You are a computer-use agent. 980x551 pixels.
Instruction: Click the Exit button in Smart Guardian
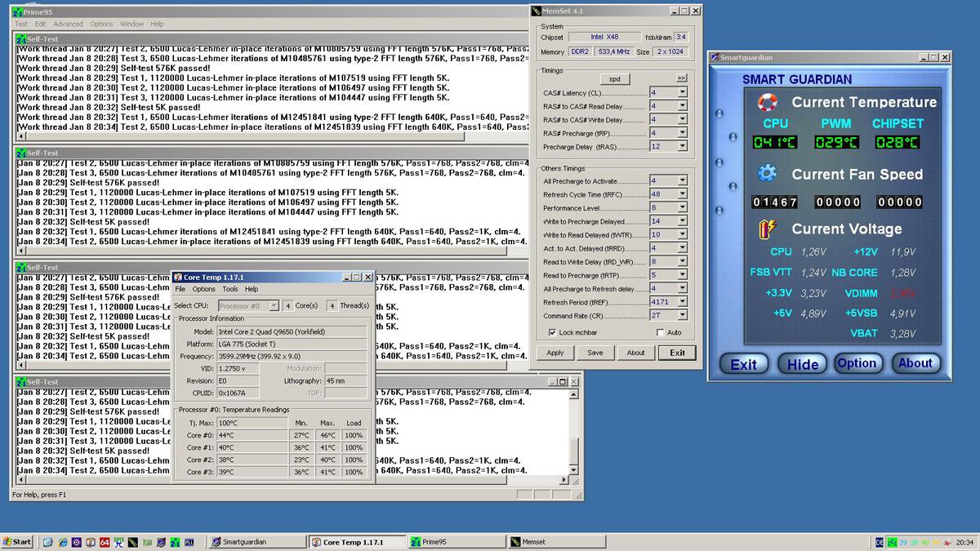pyautogui.click(x=743, y=364)
